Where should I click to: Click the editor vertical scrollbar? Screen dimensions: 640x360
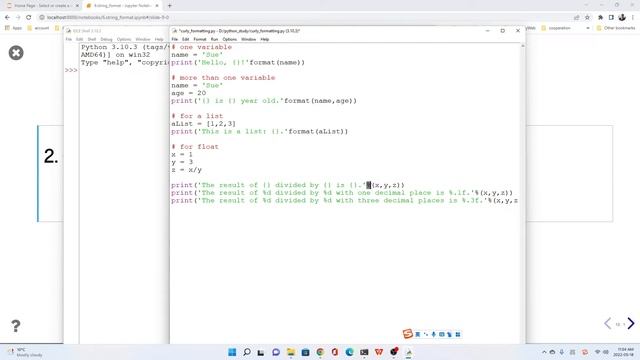tap(522, 194)
